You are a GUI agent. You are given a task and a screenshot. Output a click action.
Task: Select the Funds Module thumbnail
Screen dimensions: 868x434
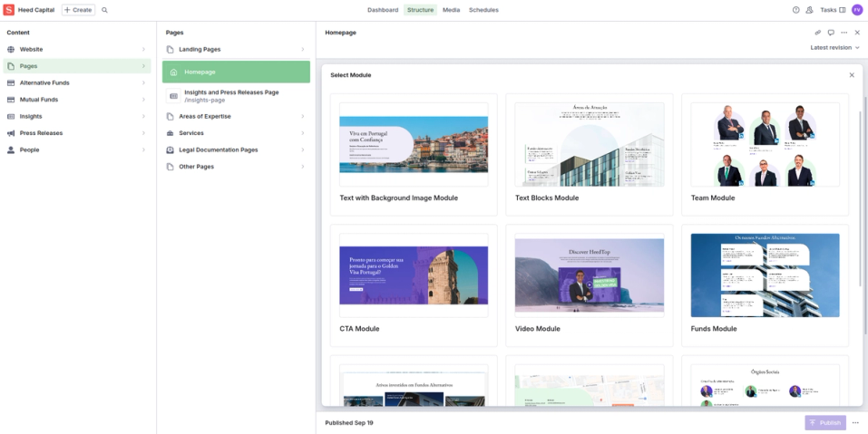pyautogui.click(x=765, y=275)
